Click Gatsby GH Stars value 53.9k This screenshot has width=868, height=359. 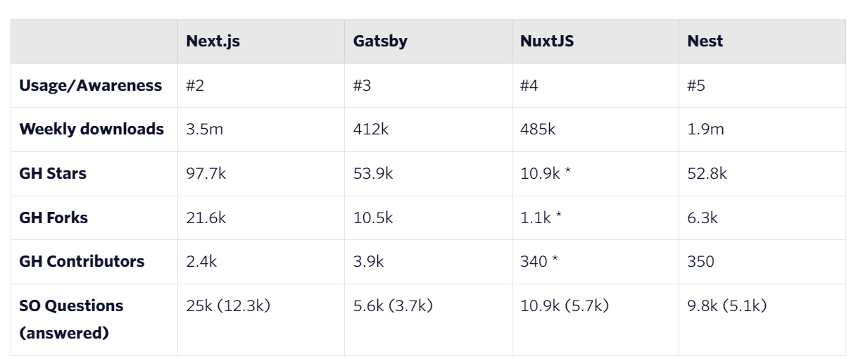click(x=373, y=173)
